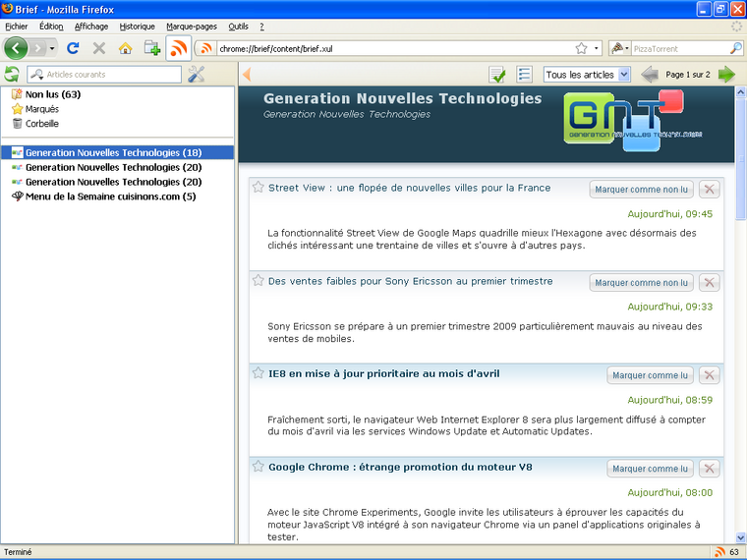Click the chrome://brief URL field

pos(394,48)
